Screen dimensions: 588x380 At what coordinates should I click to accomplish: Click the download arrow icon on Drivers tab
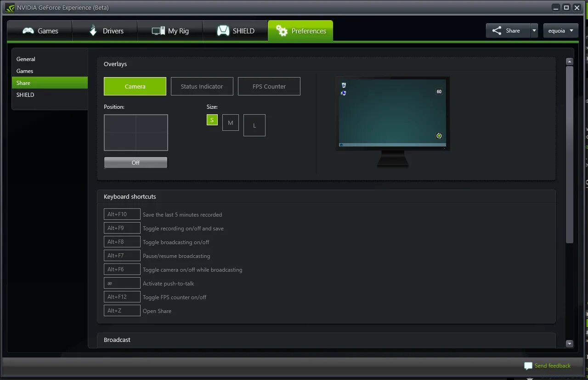pyautogui.click(x=93, y=31)
